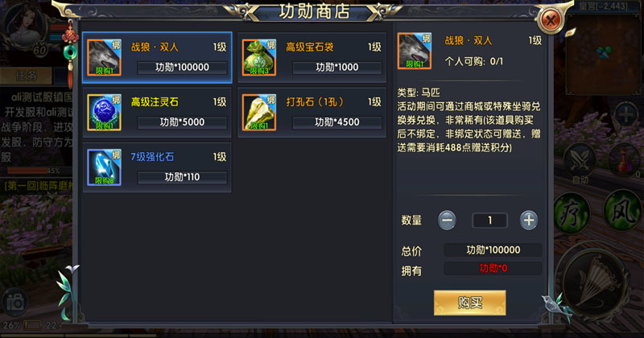644x338 pixels.
Task: Choose the 高级注灵石 blue orb item
Action: (157, 113)
